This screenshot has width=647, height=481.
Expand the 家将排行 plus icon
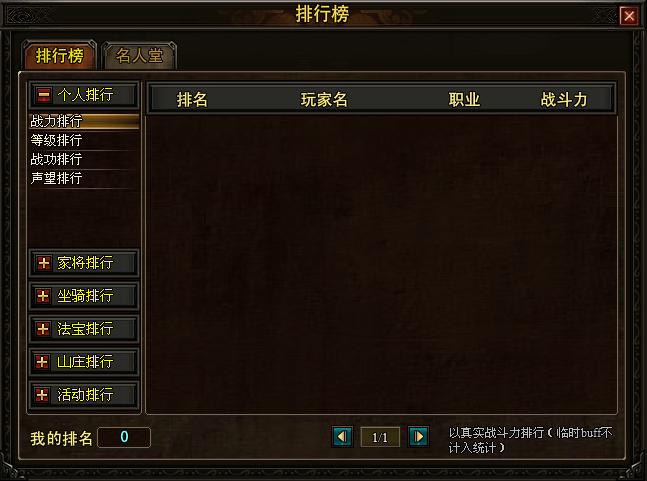44,263
